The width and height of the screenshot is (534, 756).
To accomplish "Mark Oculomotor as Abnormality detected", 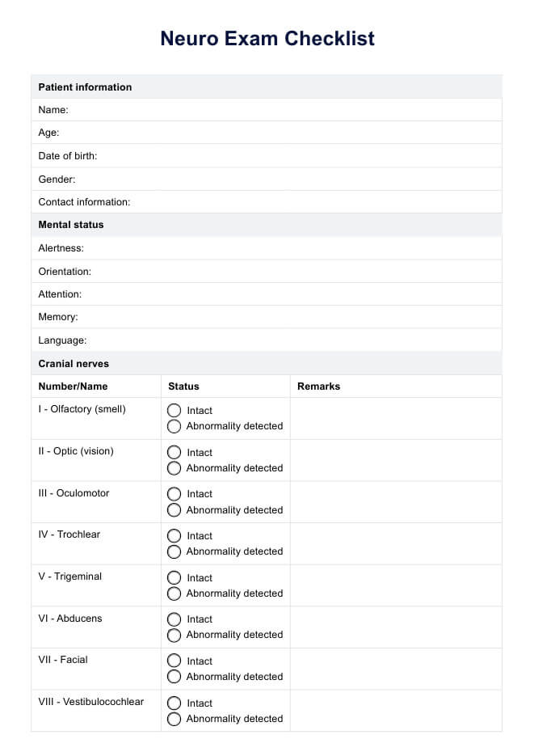I will point(174,510).
